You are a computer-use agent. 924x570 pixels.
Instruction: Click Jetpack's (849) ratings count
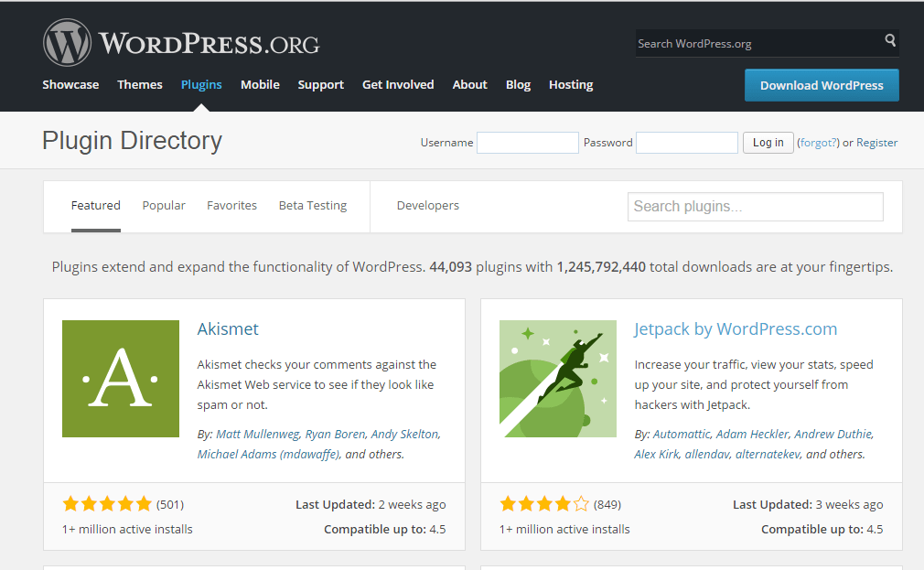(x=607, y=504)
